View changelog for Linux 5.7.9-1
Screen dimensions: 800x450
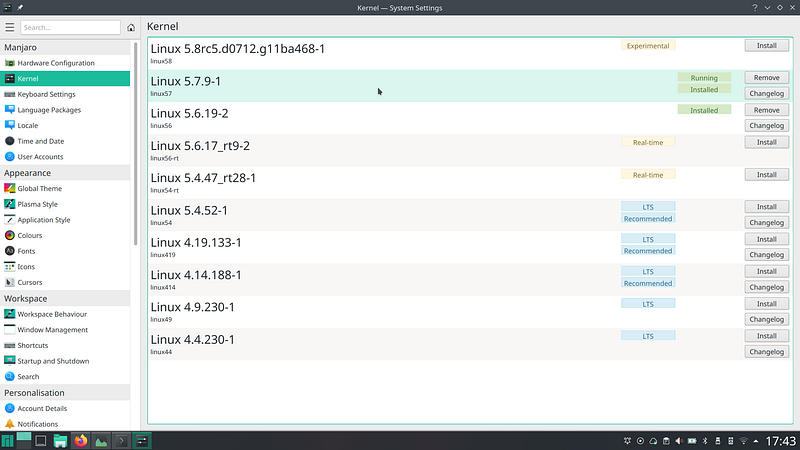[766, 93]
